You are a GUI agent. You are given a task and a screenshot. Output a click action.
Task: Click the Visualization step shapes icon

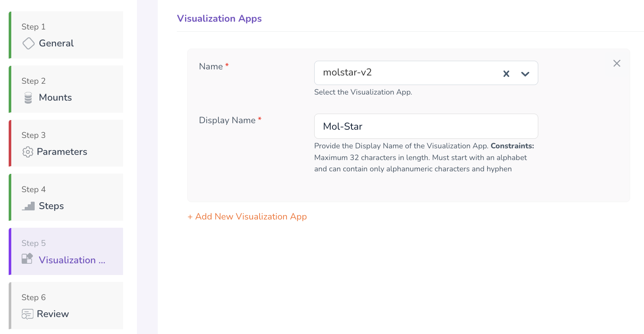point(27,259)
